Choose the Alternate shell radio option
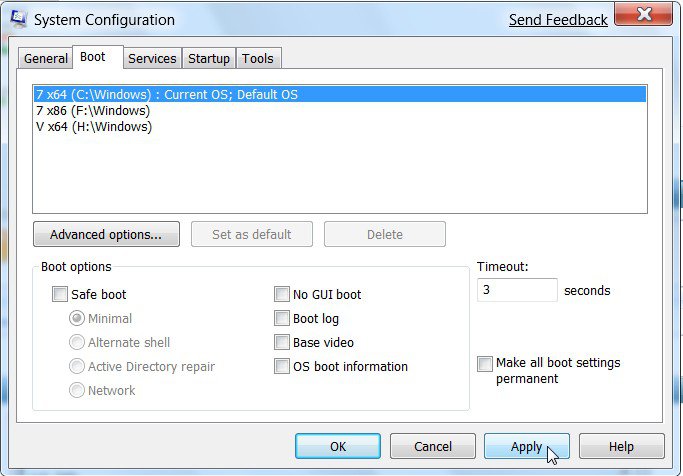683x476 pixels. tap(77, 342)
